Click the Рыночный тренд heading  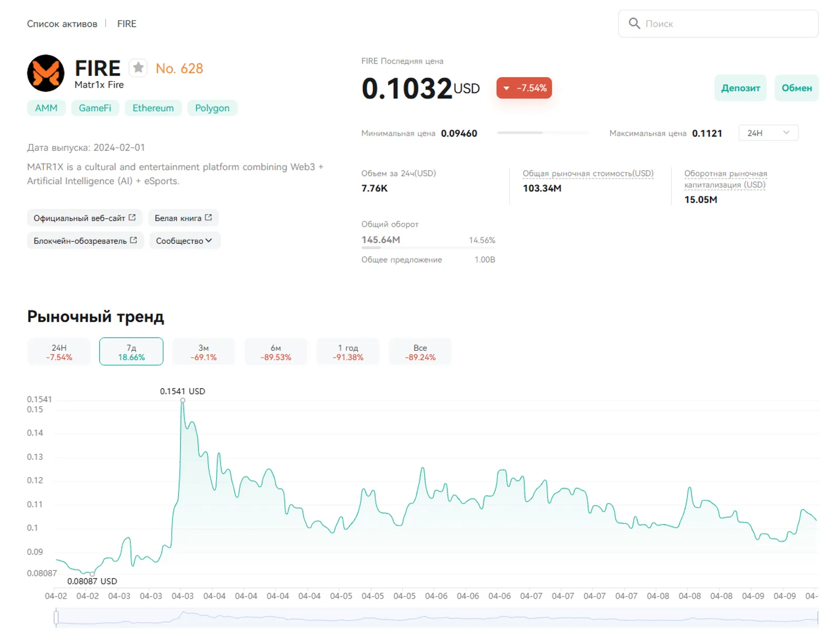coord(96,317)
